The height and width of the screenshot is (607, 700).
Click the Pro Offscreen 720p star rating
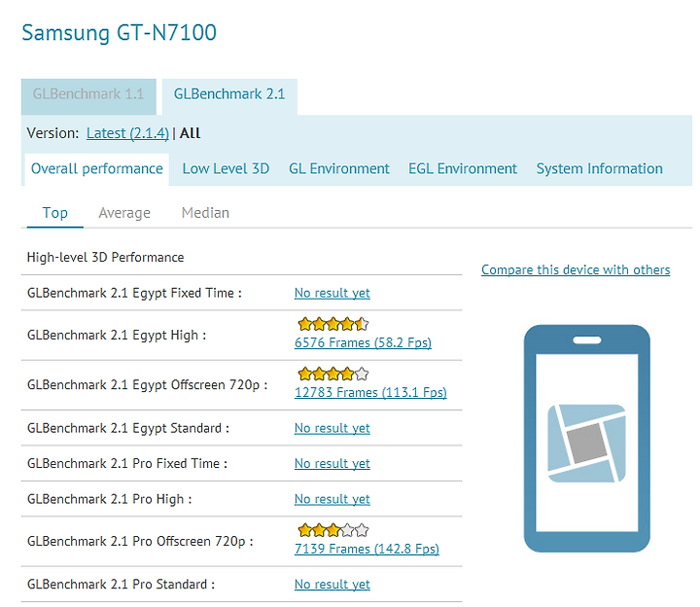coord(333,530)
